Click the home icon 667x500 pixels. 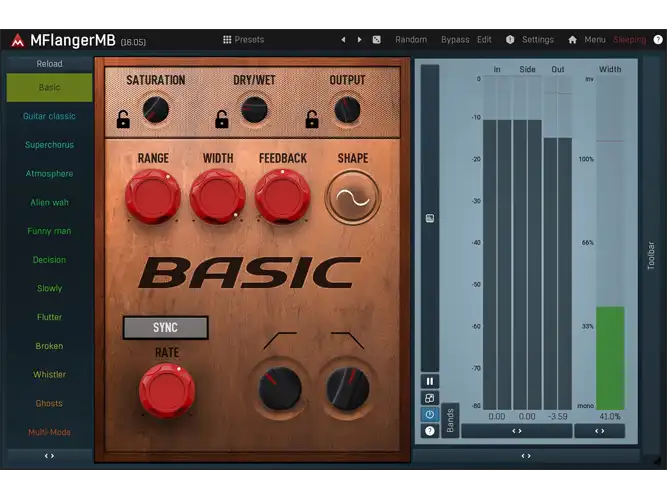(573, 40)
